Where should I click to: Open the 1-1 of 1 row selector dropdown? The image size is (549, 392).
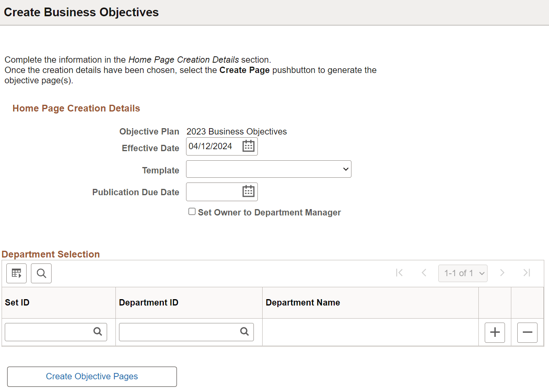pos(463,273)
